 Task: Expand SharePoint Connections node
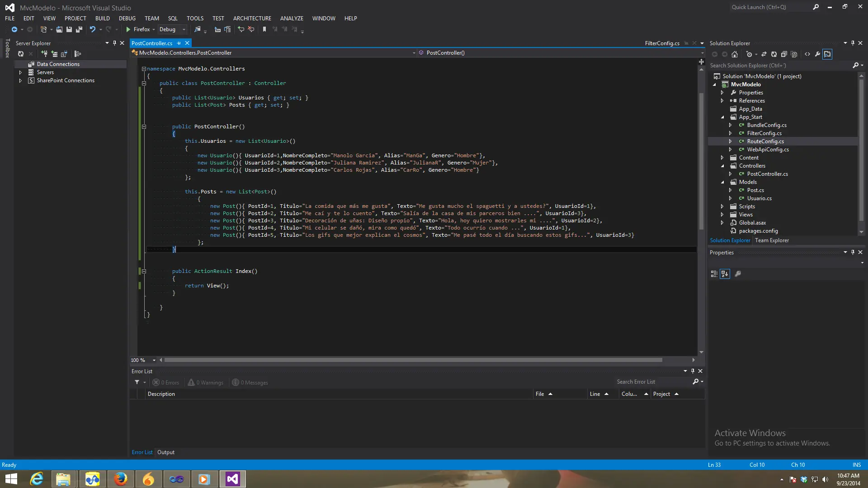tap(20, 80)
